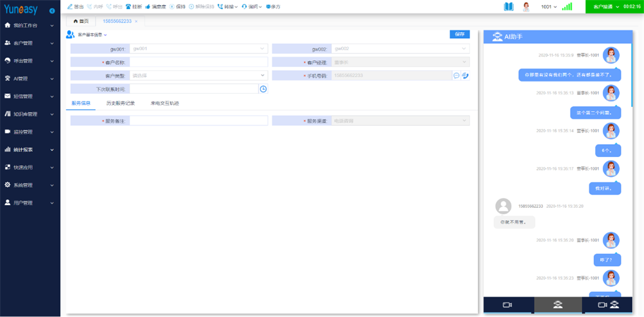
Task: Click the camera-and-agent button at AI panel bottom
Action: [x=609, y=305]
